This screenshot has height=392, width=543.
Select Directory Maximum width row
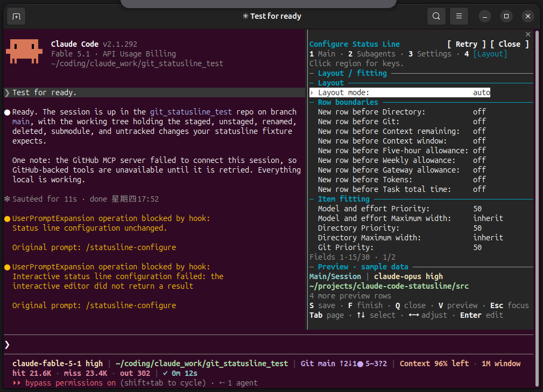point(411,238)
